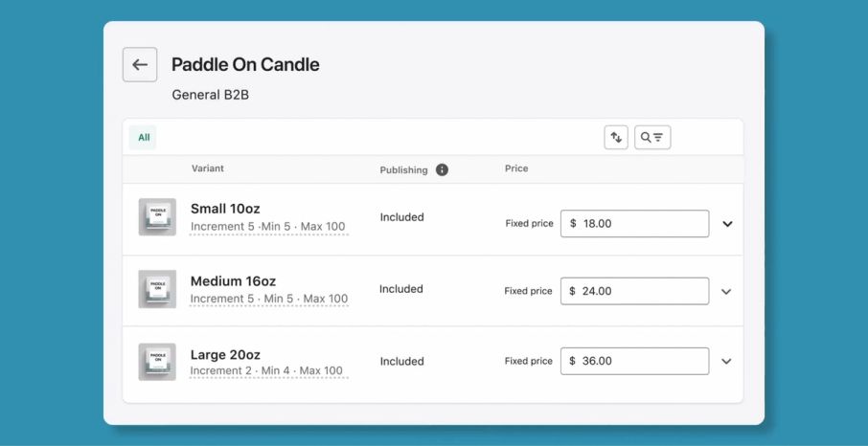Click the Publishing info icon
The width and height of the screenshot is (868, 446).
point(442,170)
